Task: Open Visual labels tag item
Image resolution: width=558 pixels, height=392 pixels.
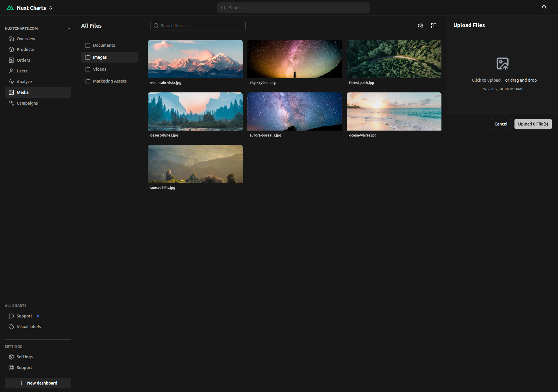Action: [29, 327]
